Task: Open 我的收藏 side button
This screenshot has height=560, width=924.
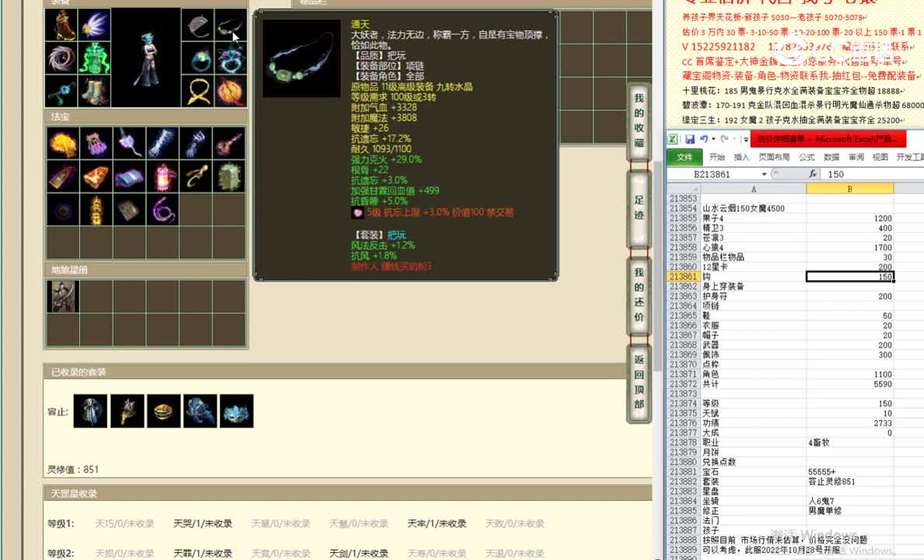Action: (639, 121)
